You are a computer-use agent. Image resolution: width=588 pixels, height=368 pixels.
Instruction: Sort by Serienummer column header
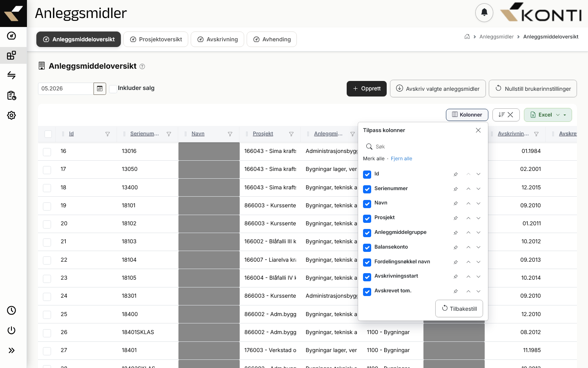coord(145,134)
